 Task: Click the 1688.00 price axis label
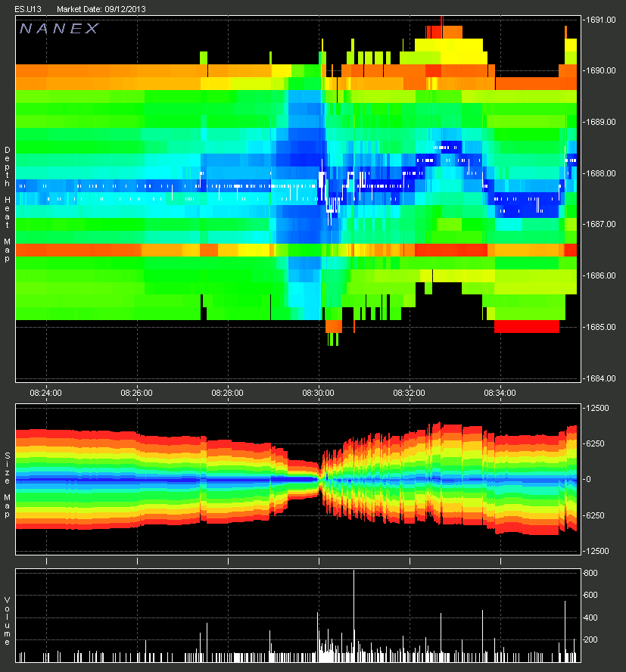tap(600, 173)
